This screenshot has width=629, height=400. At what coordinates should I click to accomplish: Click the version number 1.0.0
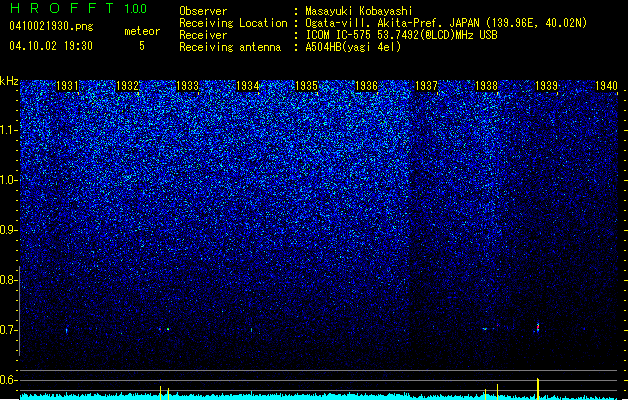(136, 9)
